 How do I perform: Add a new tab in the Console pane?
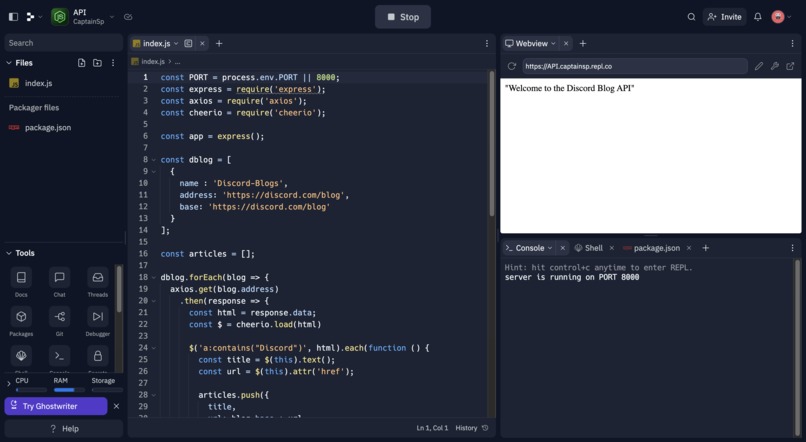point(705,248)
